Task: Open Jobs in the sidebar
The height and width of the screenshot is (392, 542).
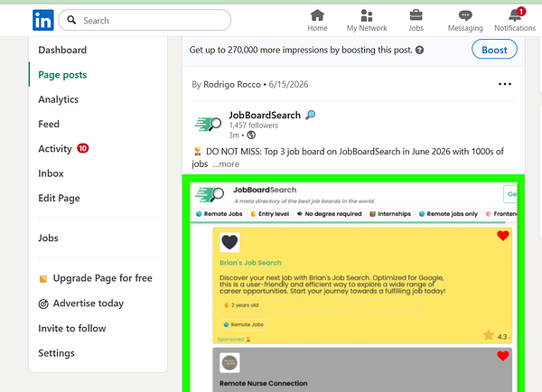Action: pos(48,238)
